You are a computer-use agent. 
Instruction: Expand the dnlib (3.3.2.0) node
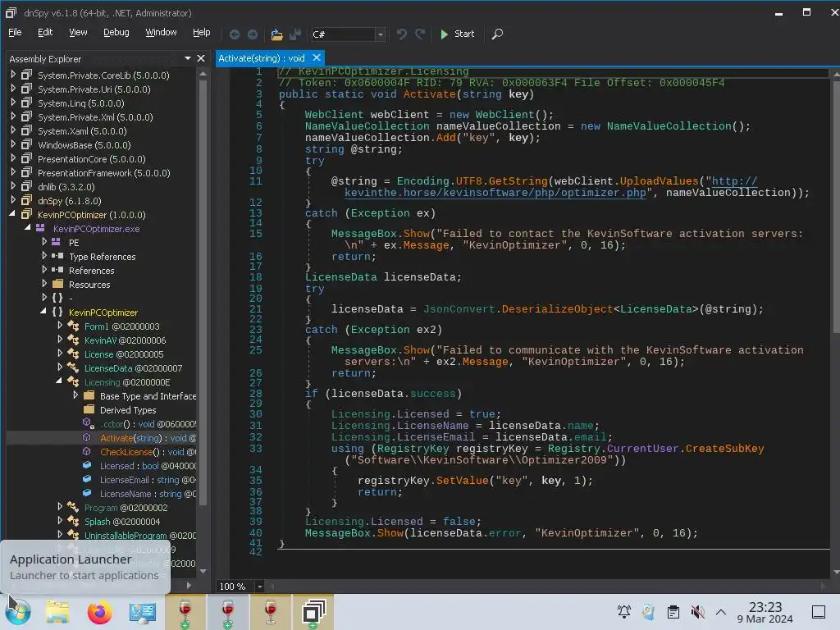pyautogui.click(x=13, y=186)
